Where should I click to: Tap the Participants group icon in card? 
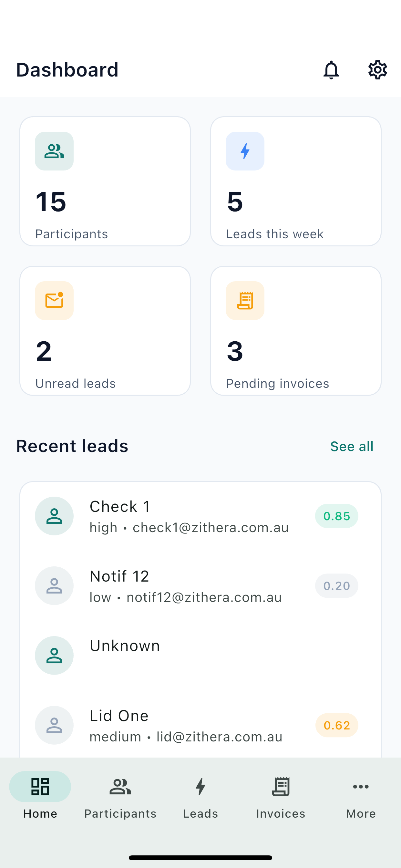click(x=54, y=151)
